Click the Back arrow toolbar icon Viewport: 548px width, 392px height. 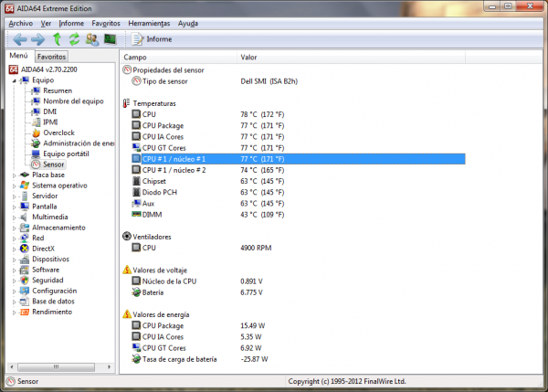[x=20, y=39]
